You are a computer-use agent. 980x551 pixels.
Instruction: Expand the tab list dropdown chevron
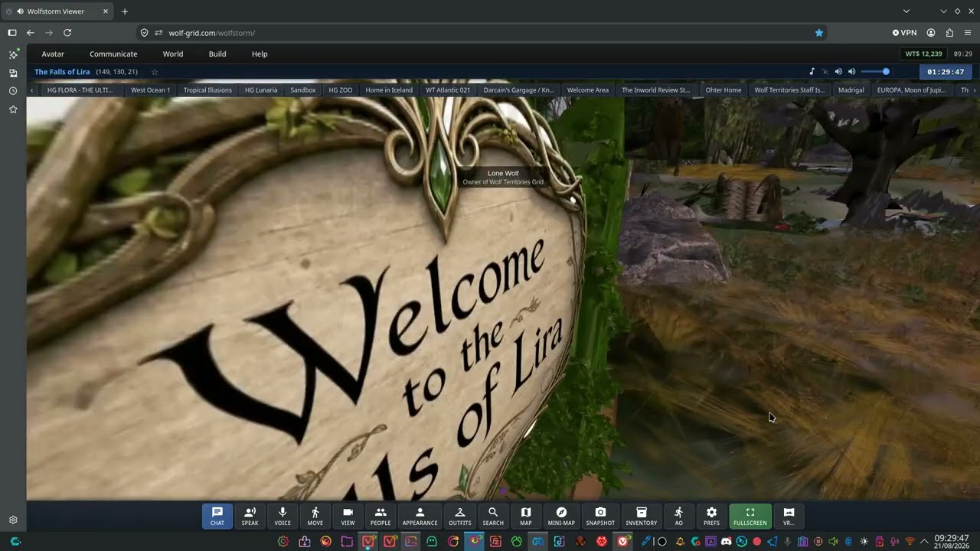[906, 11]
